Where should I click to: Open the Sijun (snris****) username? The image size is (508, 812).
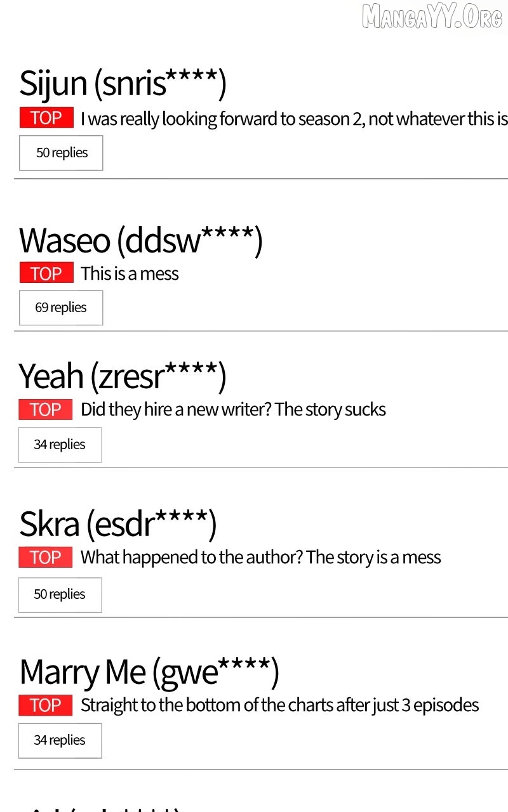(x=123, y=83)
